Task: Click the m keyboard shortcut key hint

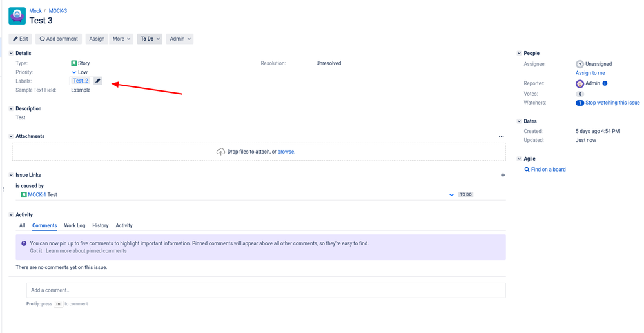Action: [58, 304]
